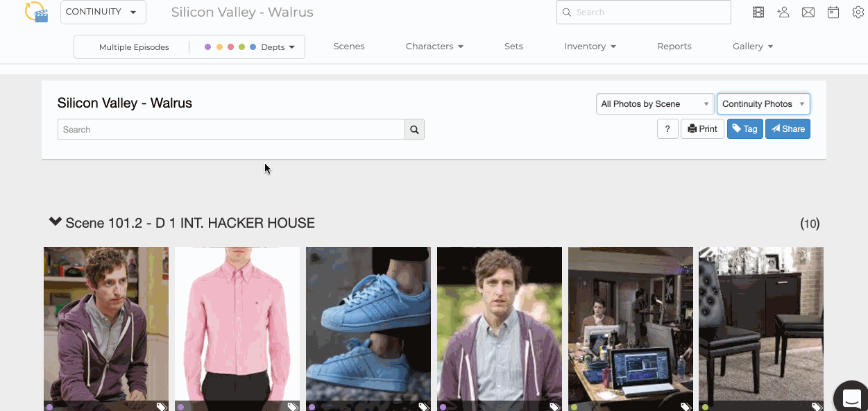868x411 pixels.
Task: Click the yellow department dot in Depts
Action: pos(219,47)
